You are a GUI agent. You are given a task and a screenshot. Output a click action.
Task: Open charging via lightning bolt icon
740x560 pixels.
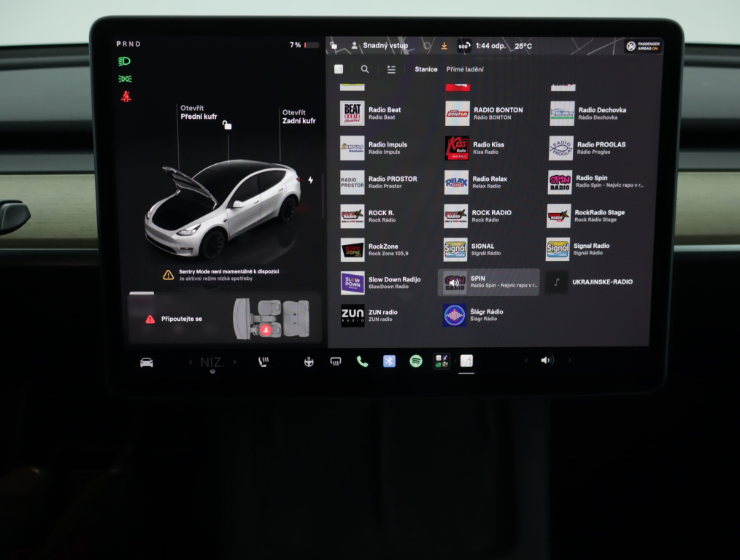[x=311, y=180]
